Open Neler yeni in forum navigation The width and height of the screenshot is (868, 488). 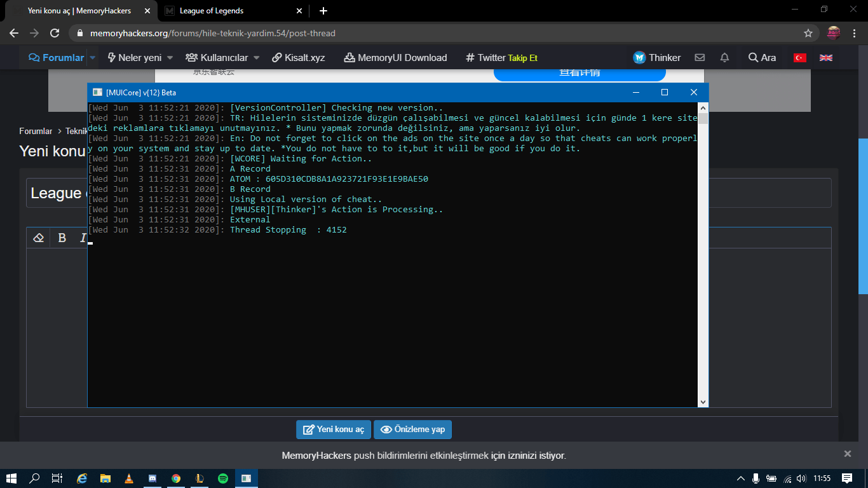coord(134,57)
